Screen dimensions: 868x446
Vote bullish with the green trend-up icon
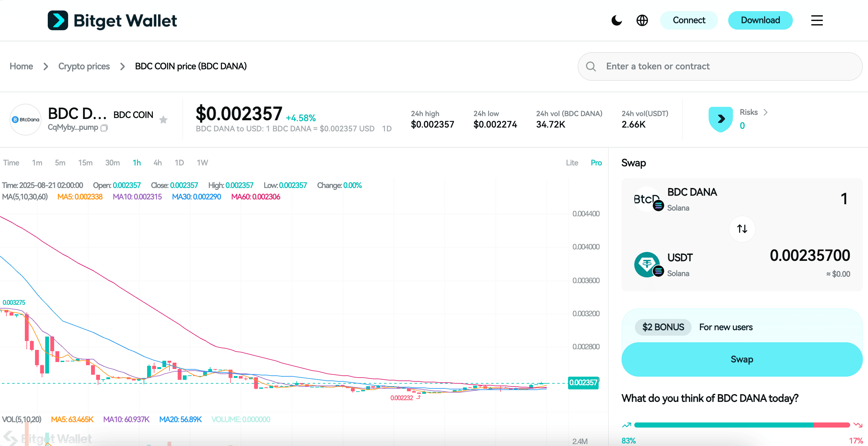(626, 425)
